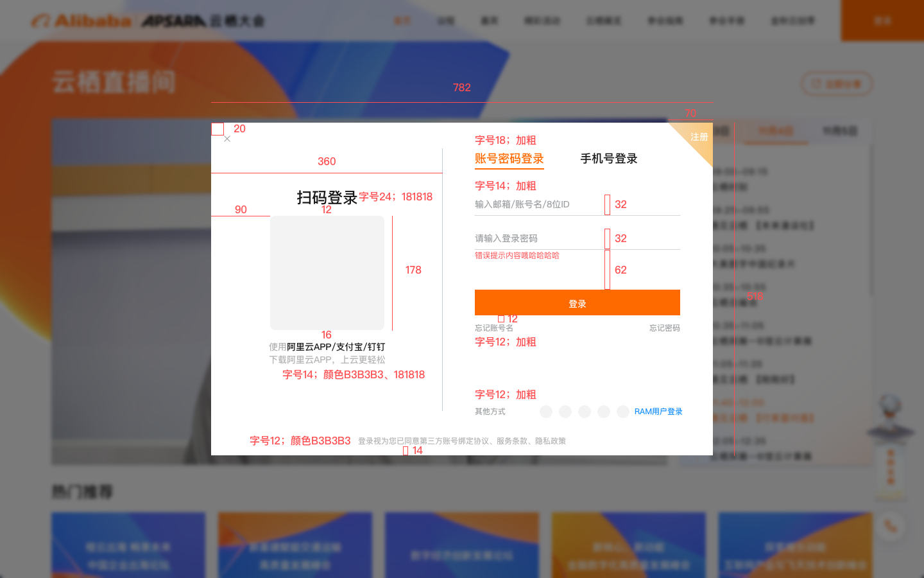This screenshot has width=924, height=578.
Task: Close the login dialog with the X icon
Action: [227, 139]
